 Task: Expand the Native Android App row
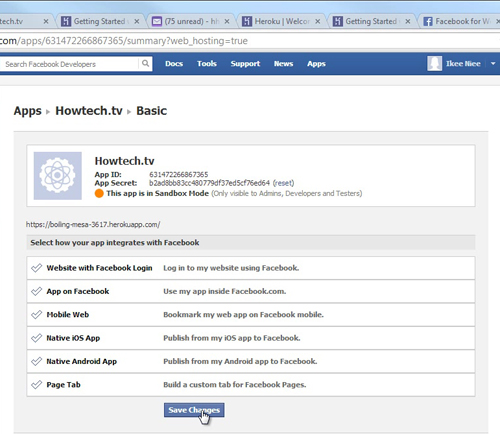[x=251, y=361]
